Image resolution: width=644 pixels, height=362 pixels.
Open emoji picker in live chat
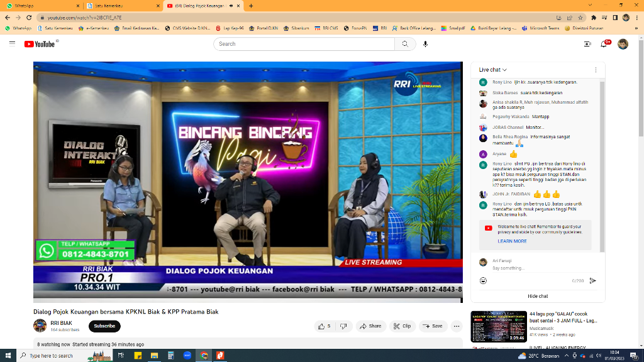pos(483,280)
